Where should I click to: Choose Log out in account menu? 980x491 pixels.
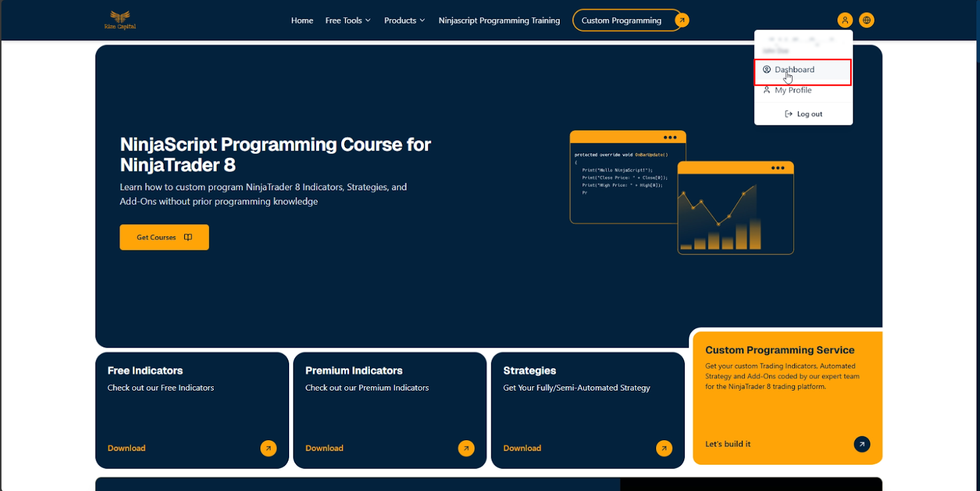(x=804, y=114)
